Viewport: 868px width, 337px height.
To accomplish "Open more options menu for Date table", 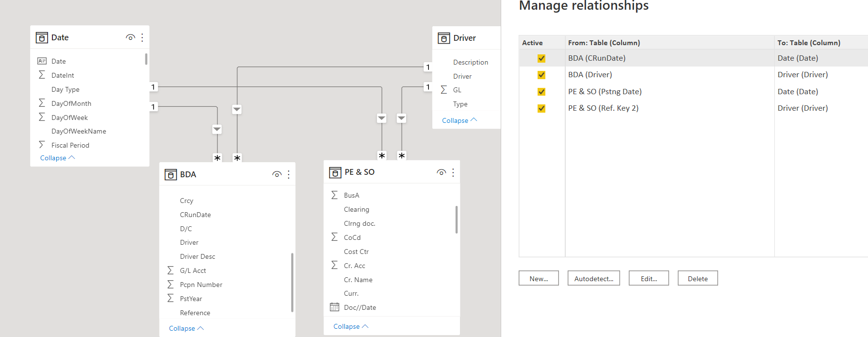I will coord(142,37).
